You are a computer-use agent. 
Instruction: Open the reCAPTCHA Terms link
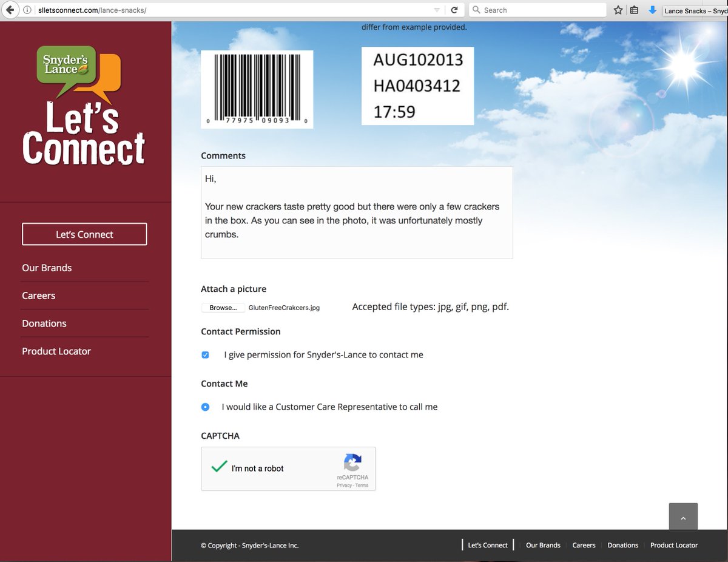click(362, 486)
